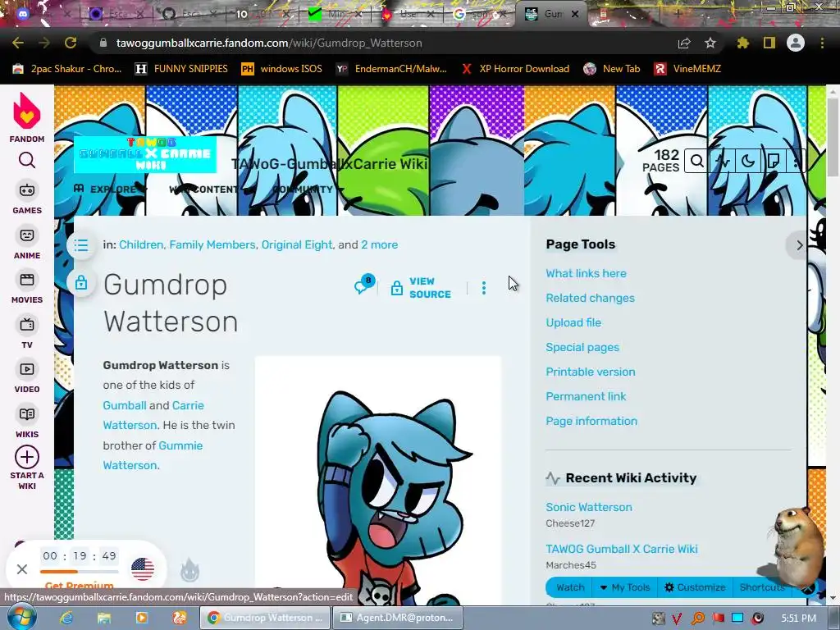840x630 pixels.
Task: Switch to the Discord tab
Action: click(43, 14)
